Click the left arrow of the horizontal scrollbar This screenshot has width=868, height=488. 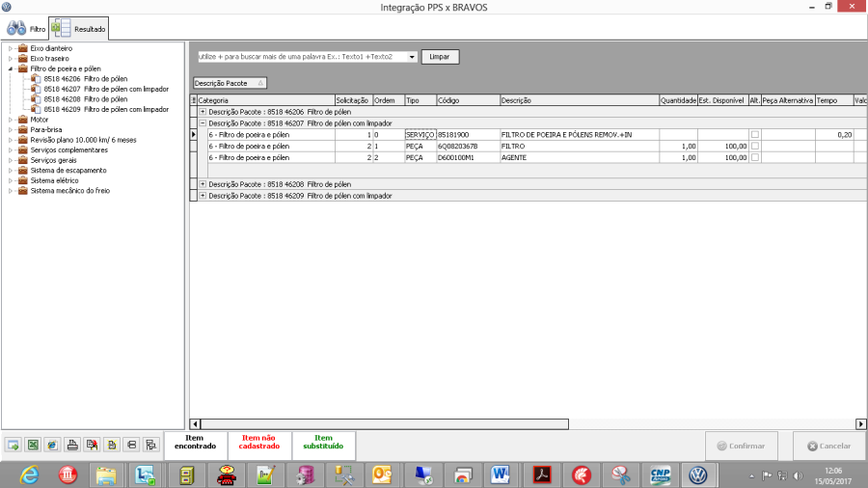195,424
